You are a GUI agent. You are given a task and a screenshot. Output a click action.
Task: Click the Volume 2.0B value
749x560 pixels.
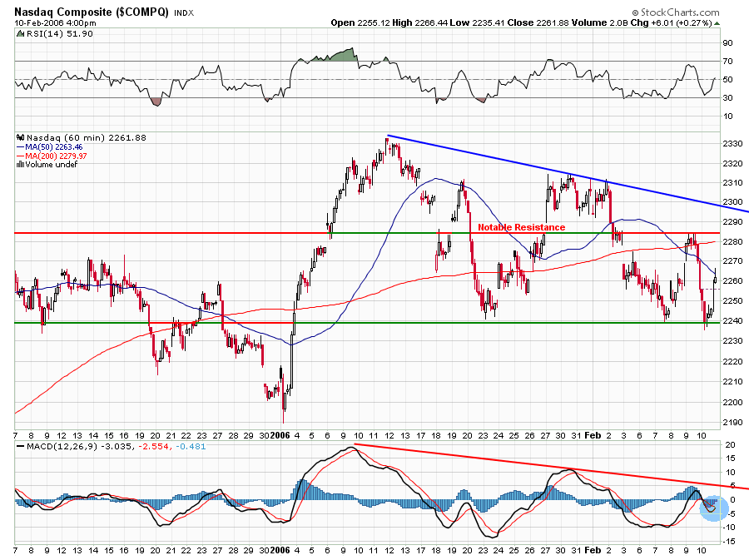(599, 23)
